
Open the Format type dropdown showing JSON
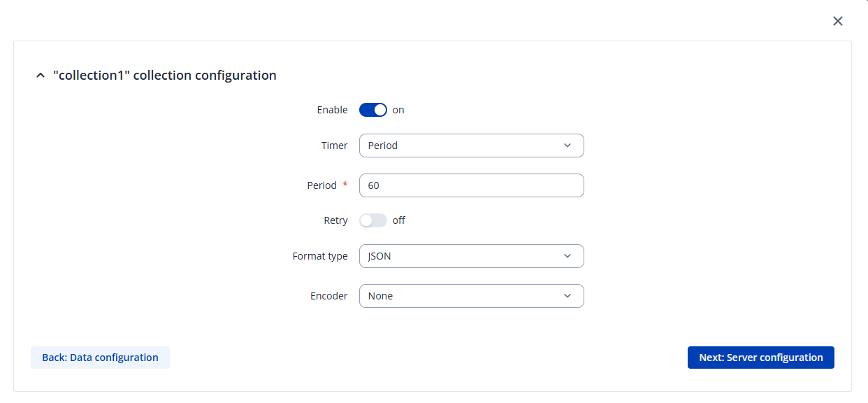471,256
